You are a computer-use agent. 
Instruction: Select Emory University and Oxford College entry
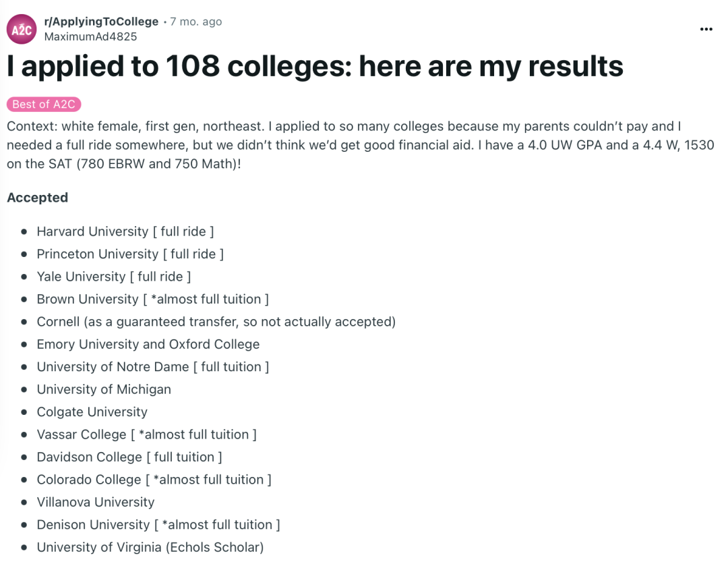[x=148, y=345]
